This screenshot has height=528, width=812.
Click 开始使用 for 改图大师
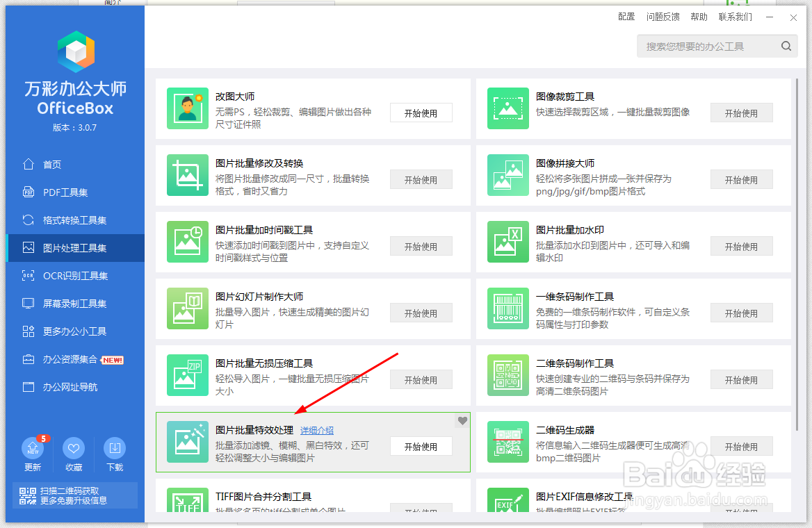421,113
